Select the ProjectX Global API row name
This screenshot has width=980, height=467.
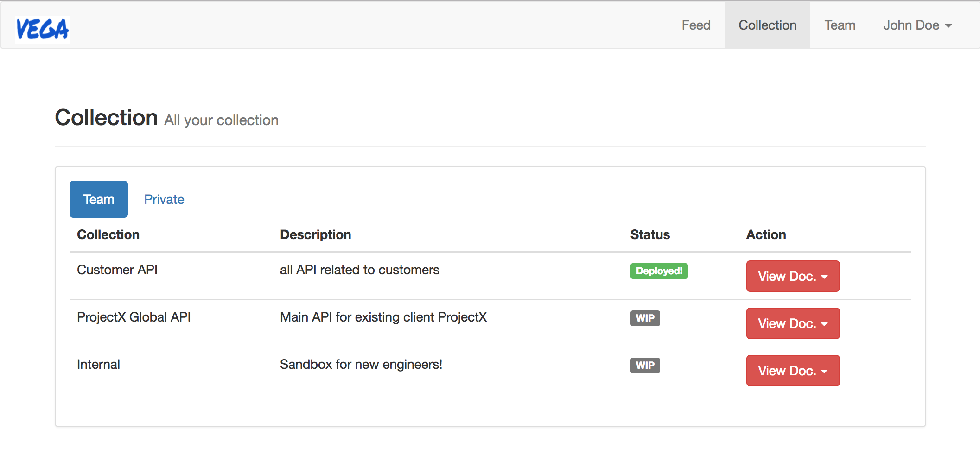[x=134, y=317]
